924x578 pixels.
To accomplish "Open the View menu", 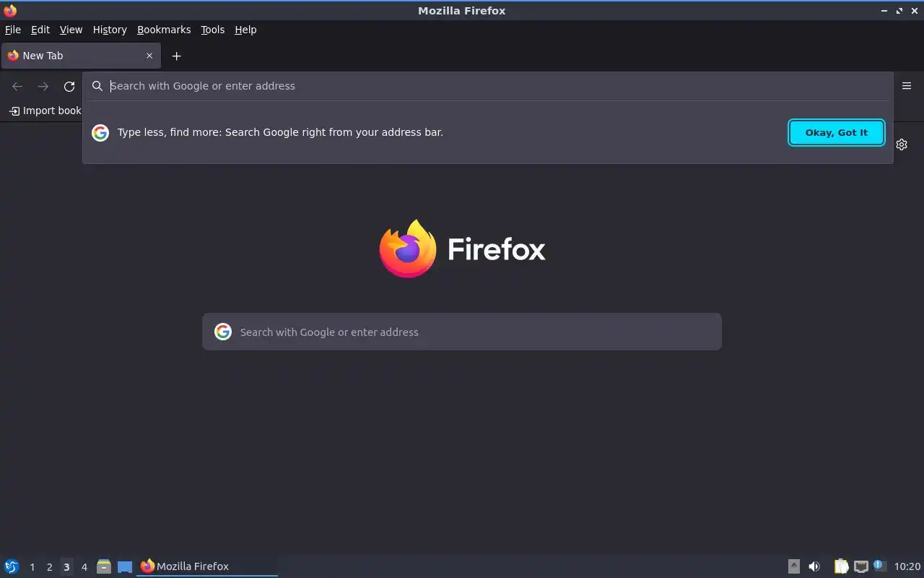I will (71, 30).
